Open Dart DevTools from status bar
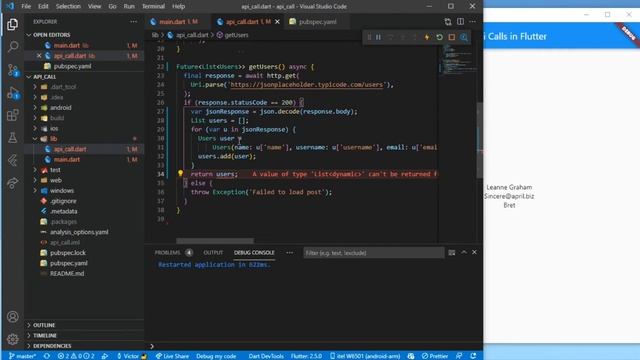 click(x=266, y=356)
